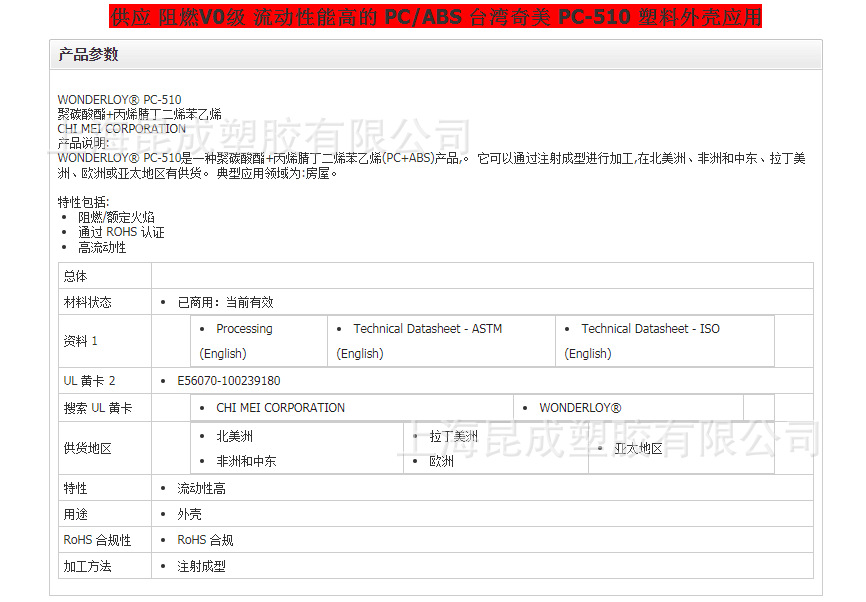Select 北美洲 in supply regions
Viewport: 866px width, 602px height.
(x=235, y=437)
